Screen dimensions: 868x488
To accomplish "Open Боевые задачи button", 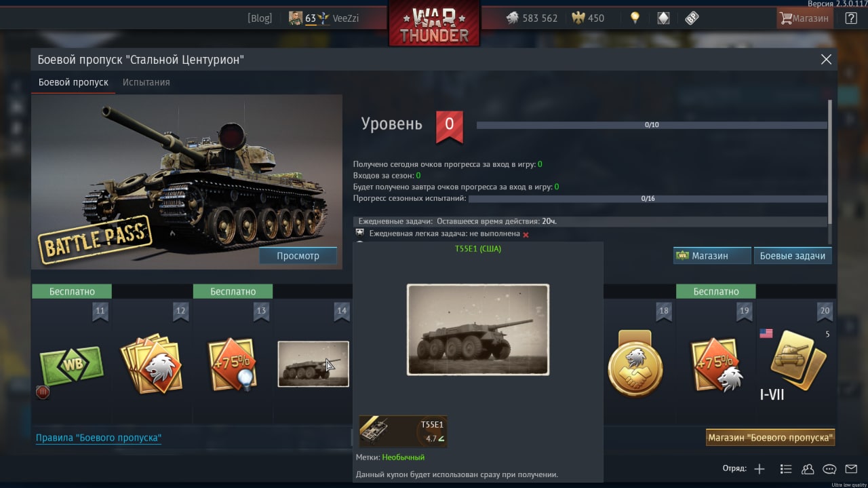I will (x=793, y=256).
